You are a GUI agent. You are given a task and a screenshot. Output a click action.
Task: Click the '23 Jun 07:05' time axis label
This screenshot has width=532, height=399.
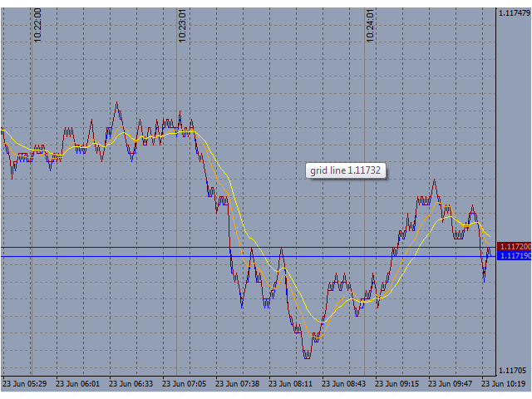(x=185, y=384)
